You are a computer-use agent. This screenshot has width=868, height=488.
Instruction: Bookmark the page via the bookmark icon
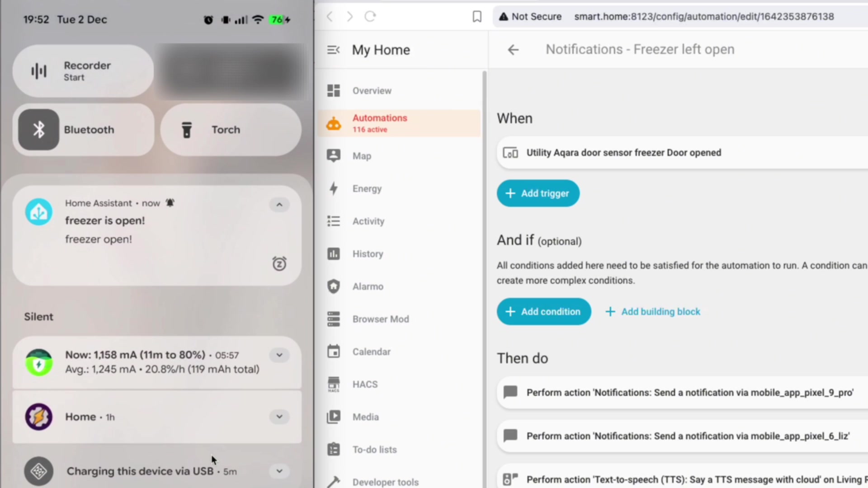[x=476, y=17]
